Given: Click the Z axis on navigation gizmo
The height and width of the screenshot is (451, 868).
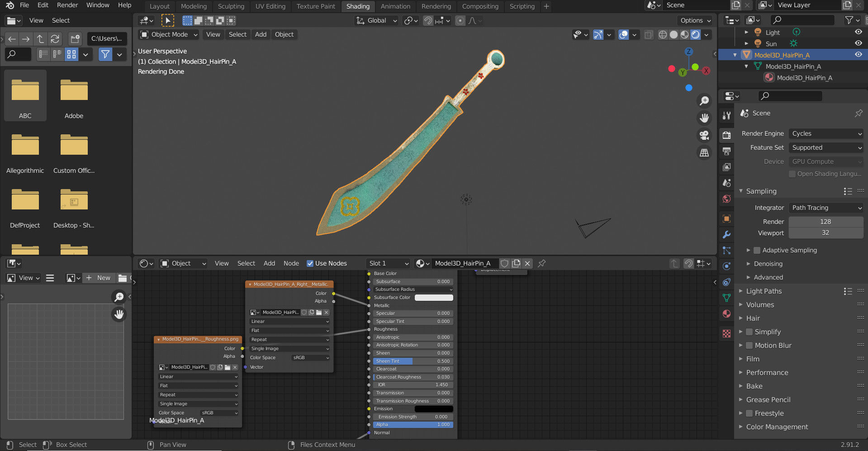Looking at the screenshot, I should coord(688,52).
